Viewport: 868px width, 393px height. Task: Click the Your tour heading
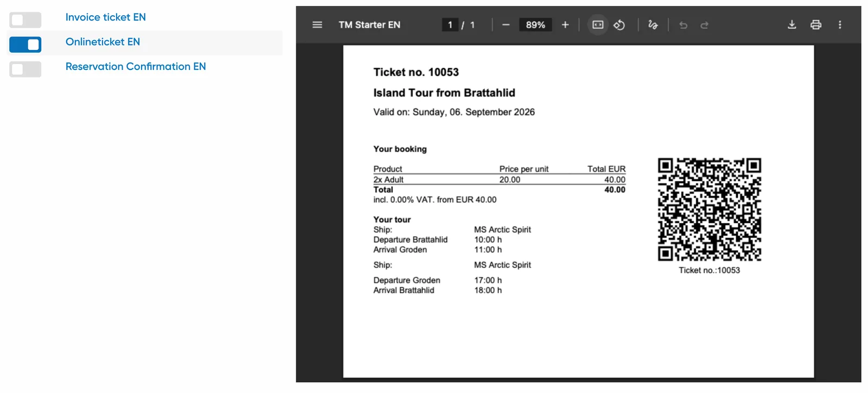(x=392, y=220)
